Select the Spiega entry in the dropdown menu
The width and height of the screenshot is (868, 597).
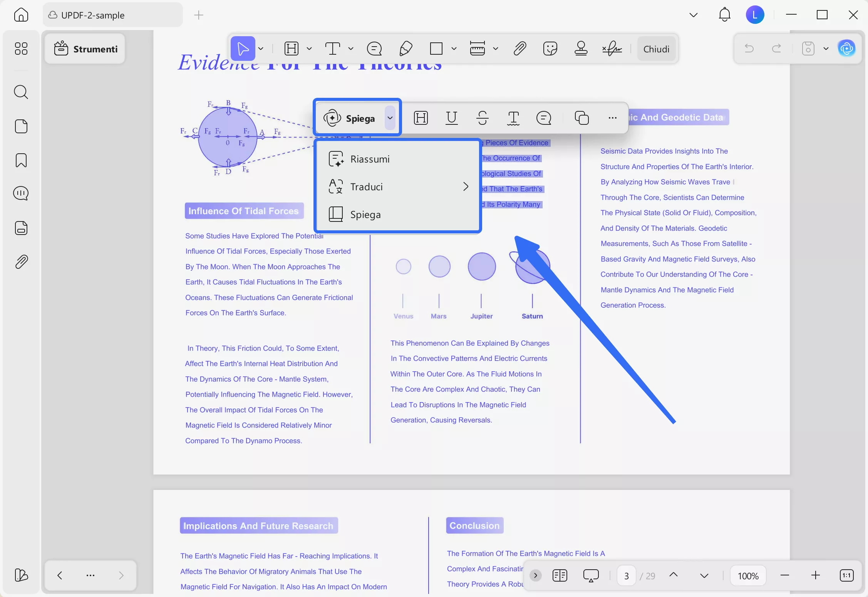click(x=365, y=215)
